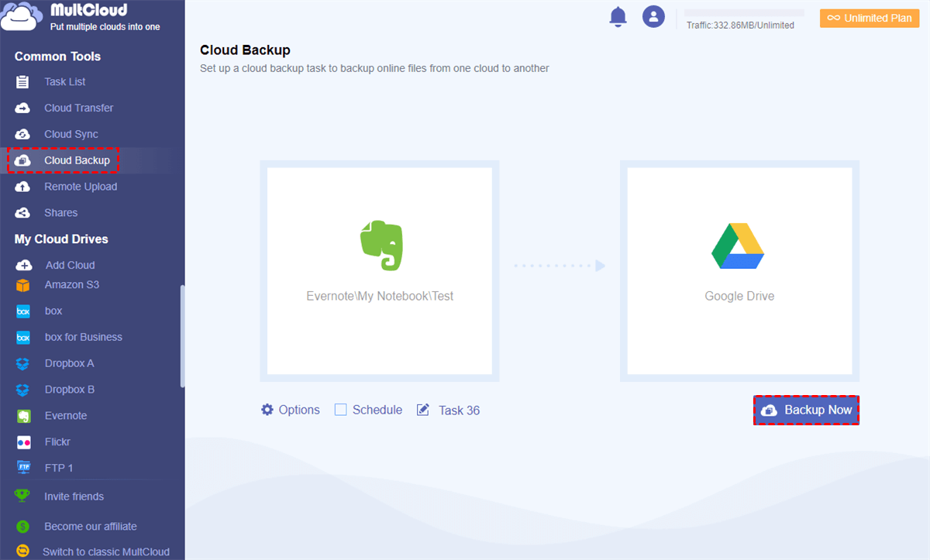This screenshot has height=560, width=930.
Task: Click the Google Drive destination logo
Action: click(738, 246)
